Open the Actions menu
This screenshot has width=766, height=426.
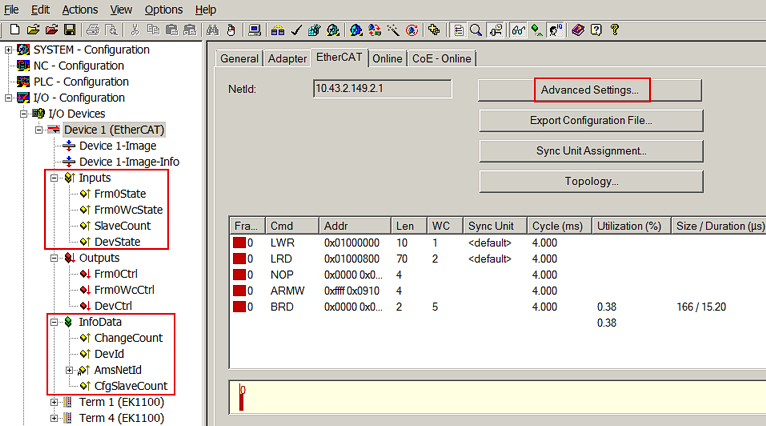(x=80, y=10)
